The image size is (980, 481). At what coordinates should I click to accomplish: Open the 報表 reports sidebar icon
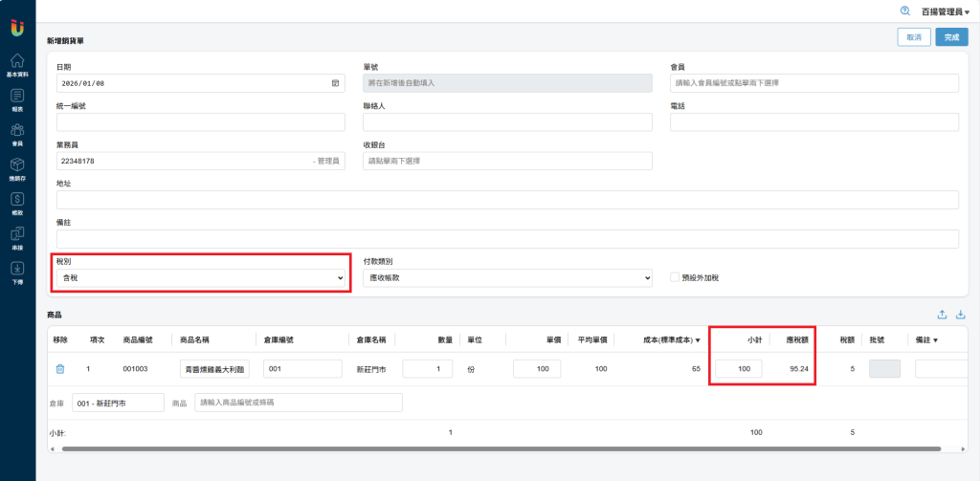point(17,98)
